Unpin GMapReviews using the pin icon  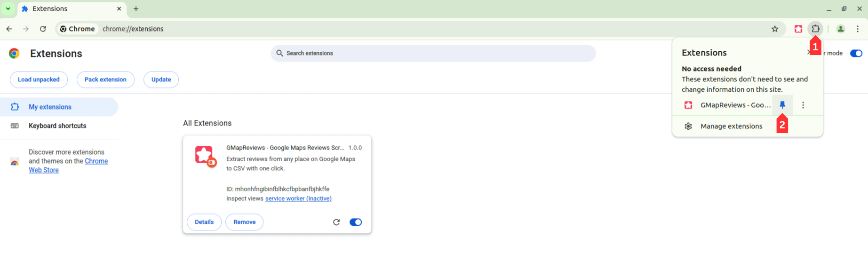click(782, 105)
